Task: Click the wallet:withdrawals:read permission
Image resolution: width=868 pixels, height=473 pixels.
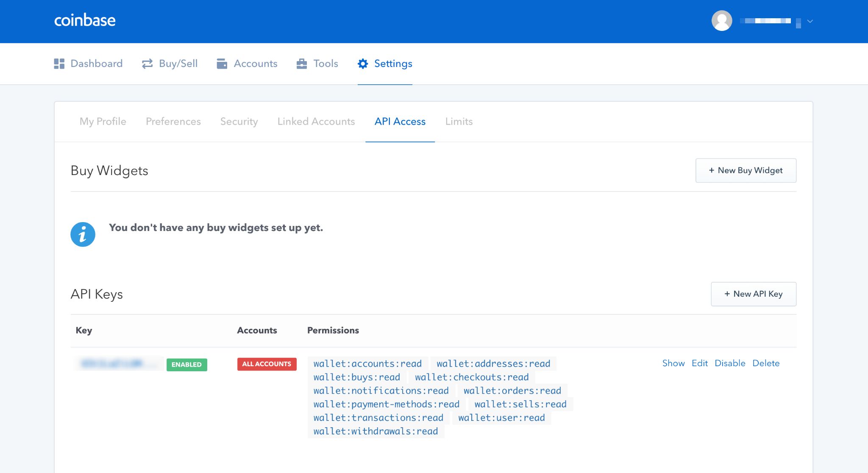Action: (x=376, y=431)
